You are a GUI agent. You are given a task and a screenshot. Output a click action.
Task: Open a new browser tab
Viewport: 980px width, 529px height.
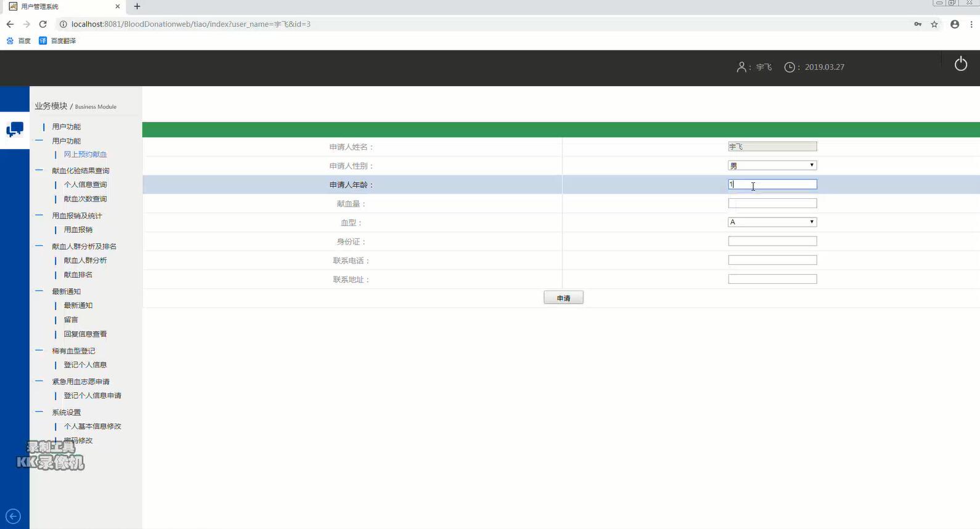tap(137, 6)
